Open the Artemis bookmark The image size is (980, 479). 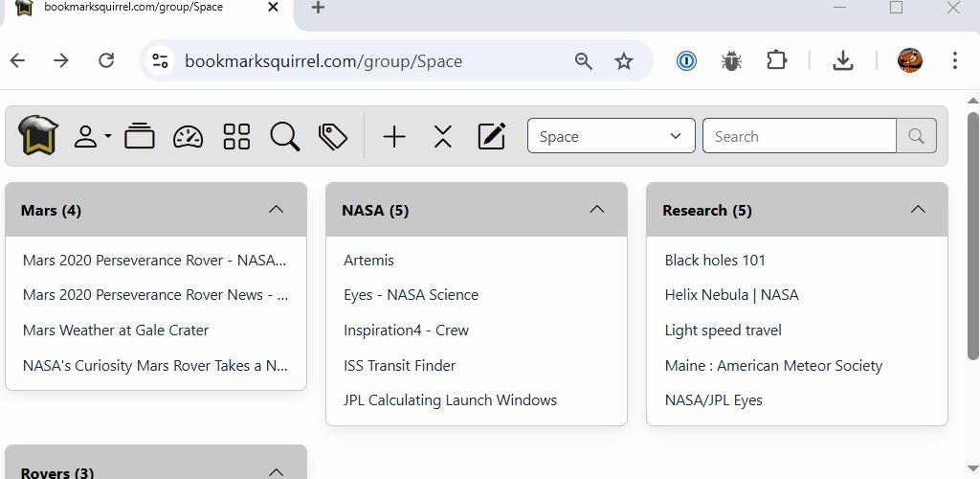[368, 261]
